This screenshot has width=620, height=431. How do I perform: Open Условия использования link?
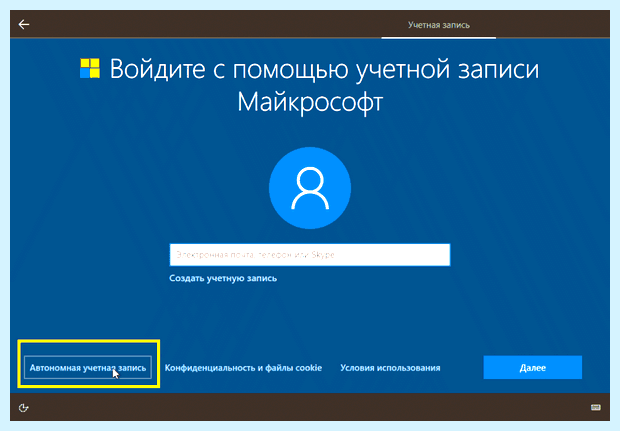coord(390,368)
